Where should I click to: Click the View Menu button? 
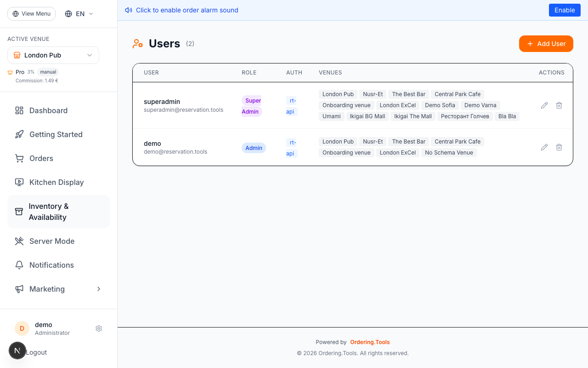coord(31,14)
